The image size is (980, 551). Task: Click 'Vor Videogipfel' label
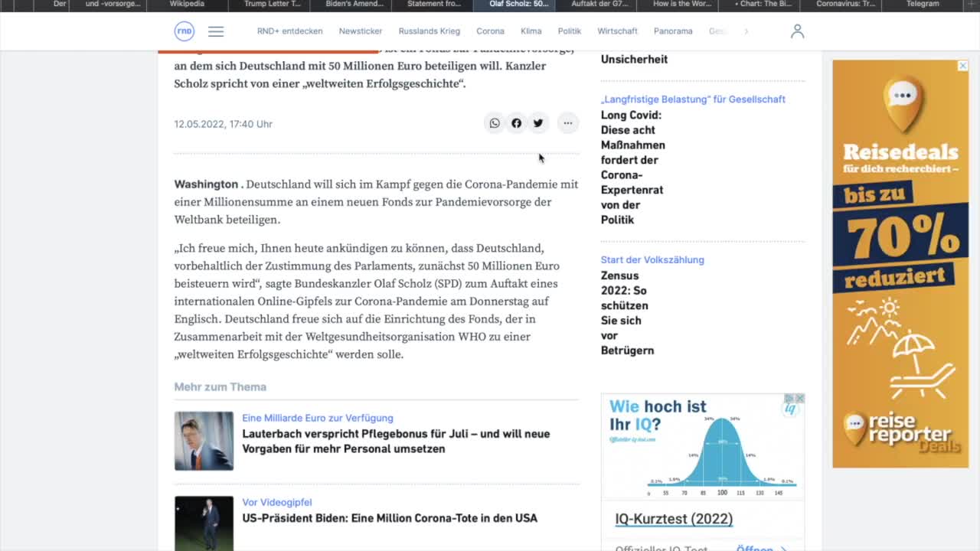[277, 503]
